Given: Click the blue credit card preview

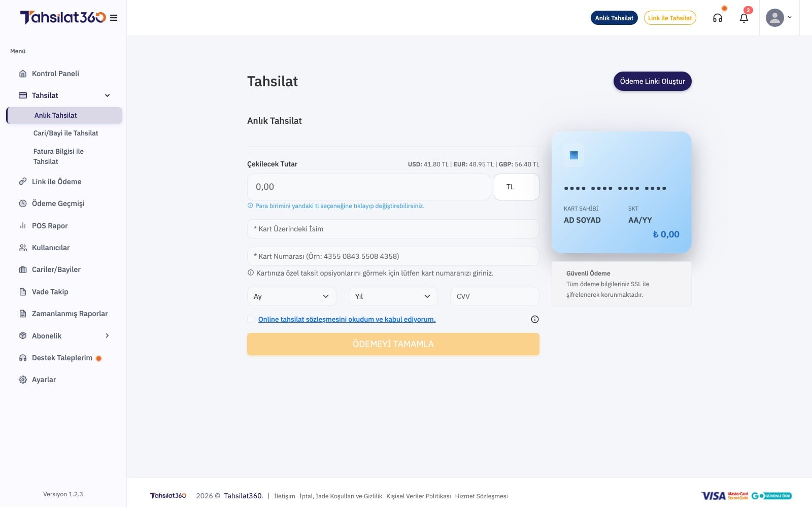Looking at the screenshot, I should (x=621, y=192).
